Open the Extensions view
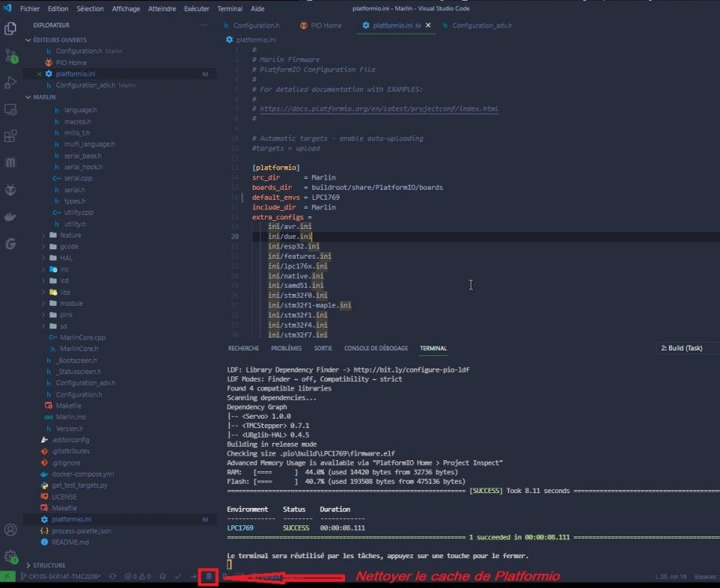This screenshot has height=588, width=720. [x=10, y=136]
